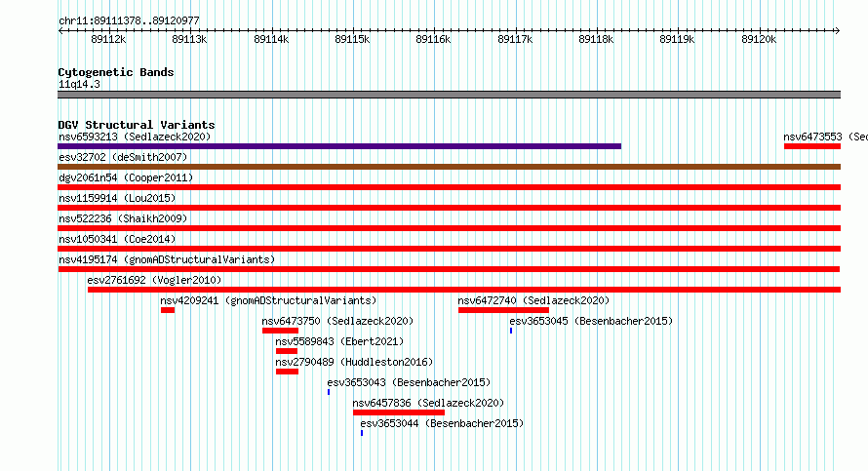
Task: Open nsv6457836 (Sedlazeck2020) label
Action: coord(428,403)
